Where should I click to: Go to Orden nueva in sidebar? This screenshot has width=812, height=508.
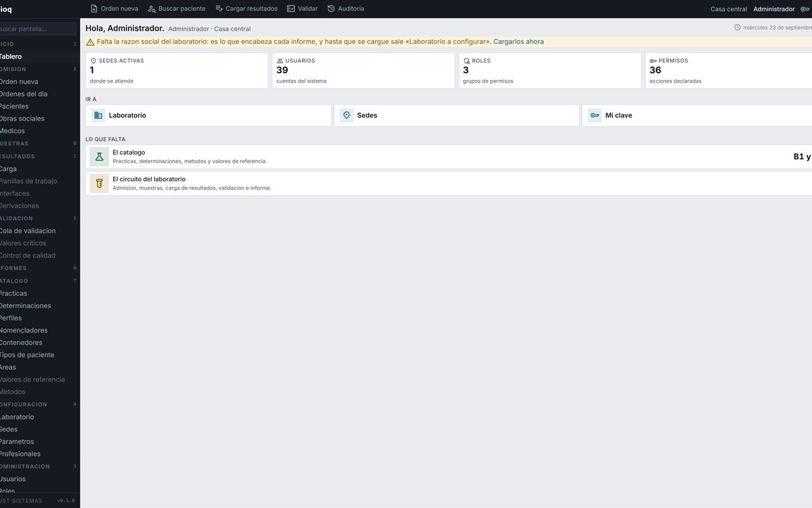pos(39,81)
